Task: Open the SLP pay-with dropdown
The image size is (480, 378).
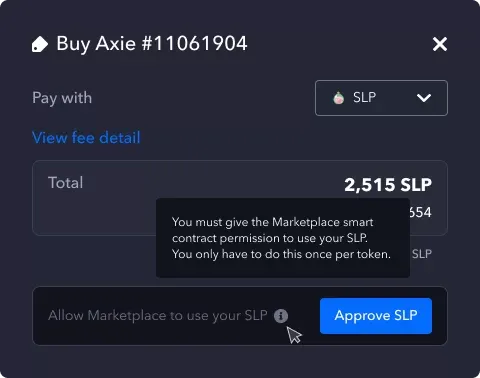Action: pos(381,98)
